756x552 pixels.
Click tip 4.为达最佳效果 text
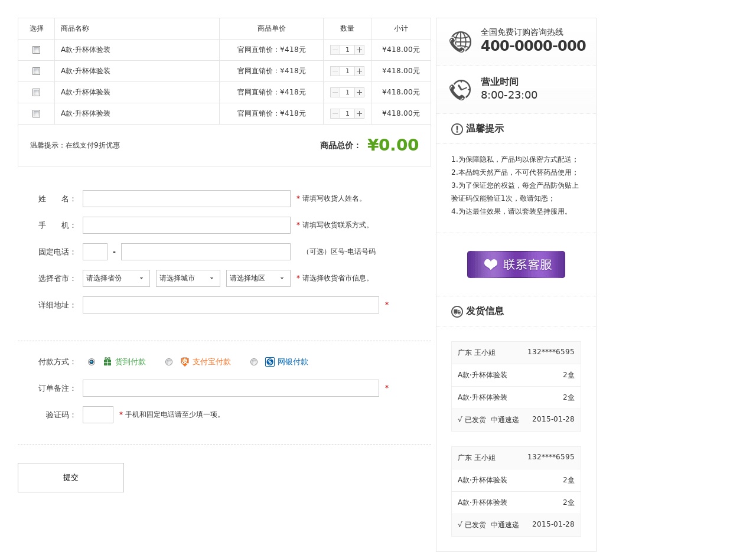point(511,211)
